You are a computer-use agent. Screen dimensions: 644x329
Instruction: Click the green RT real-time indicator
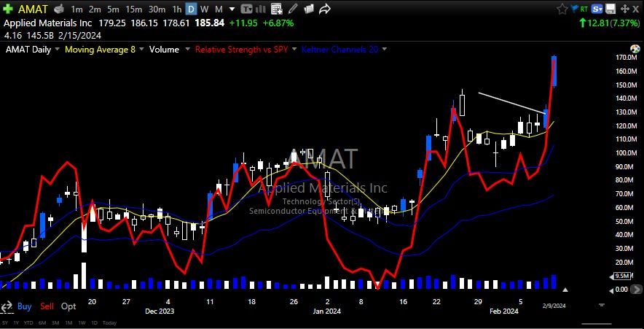pos(584,9)
